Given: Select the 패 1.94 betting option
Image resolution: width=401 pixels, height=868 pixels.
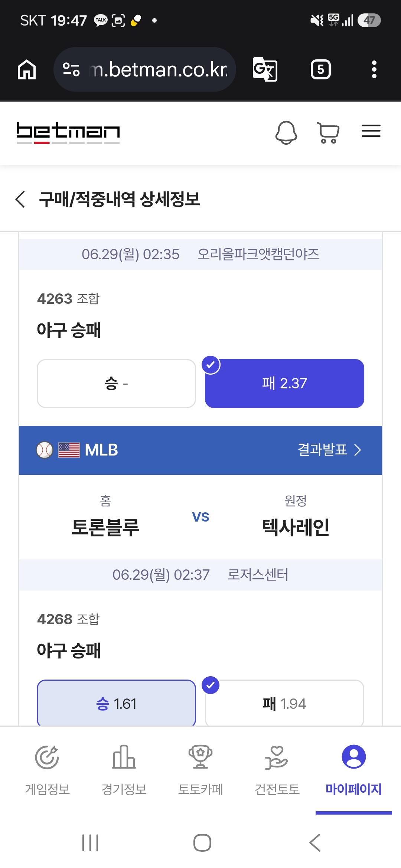Looking at the screenshot, I should click(x=284, y=703).
